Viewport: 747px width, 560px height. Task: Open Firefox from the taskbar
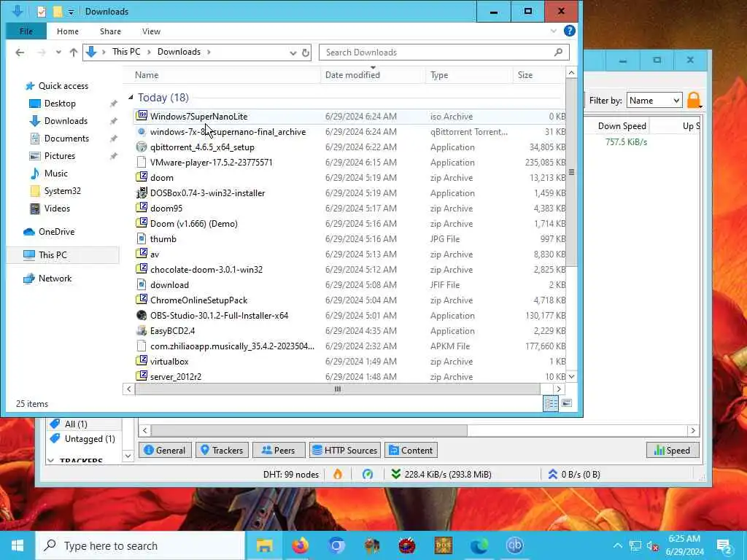click(300, 545)
